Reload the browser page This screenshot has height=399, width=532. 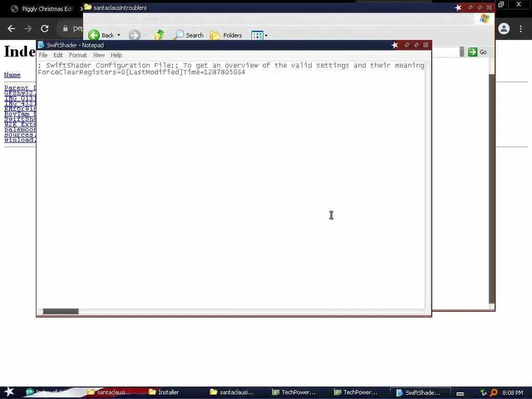click(x=45, y=29)
